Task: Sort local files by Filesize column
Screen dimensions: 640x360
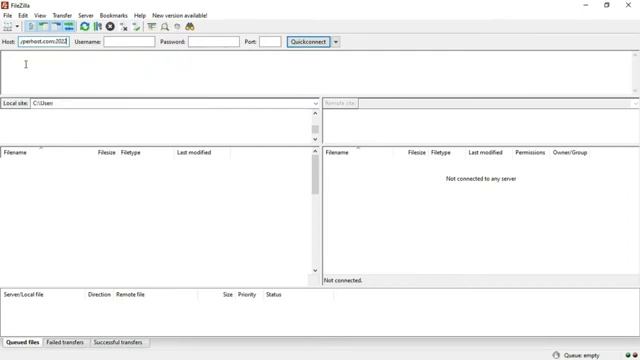Action: pos(107,152)
